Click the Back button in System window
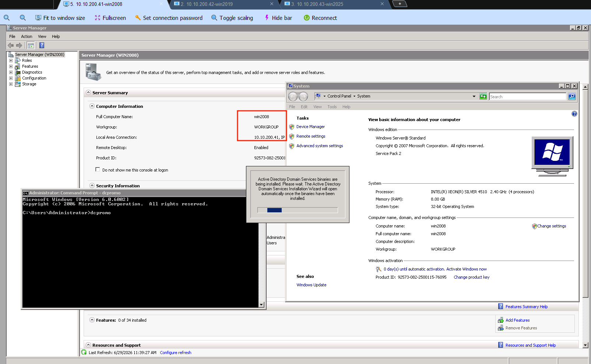Screen dimensions: 591x364 tap(293, 96)
